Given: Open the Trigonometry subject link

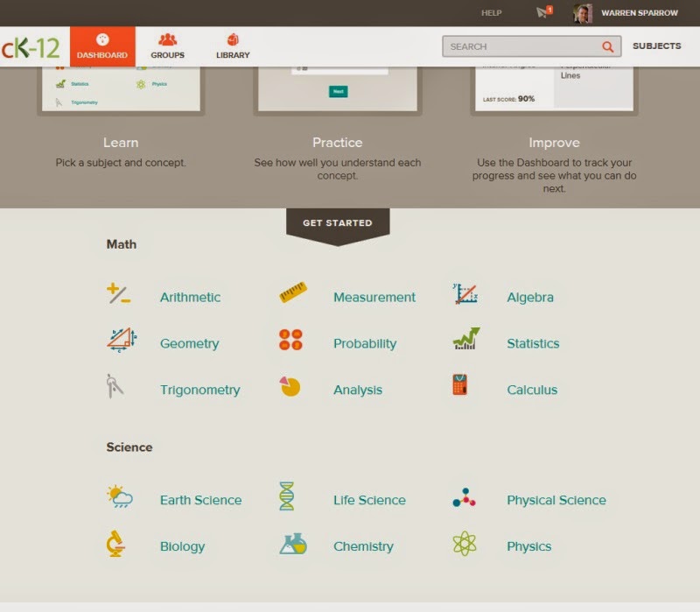Looking at the screenshot, I should click(200, 390).
